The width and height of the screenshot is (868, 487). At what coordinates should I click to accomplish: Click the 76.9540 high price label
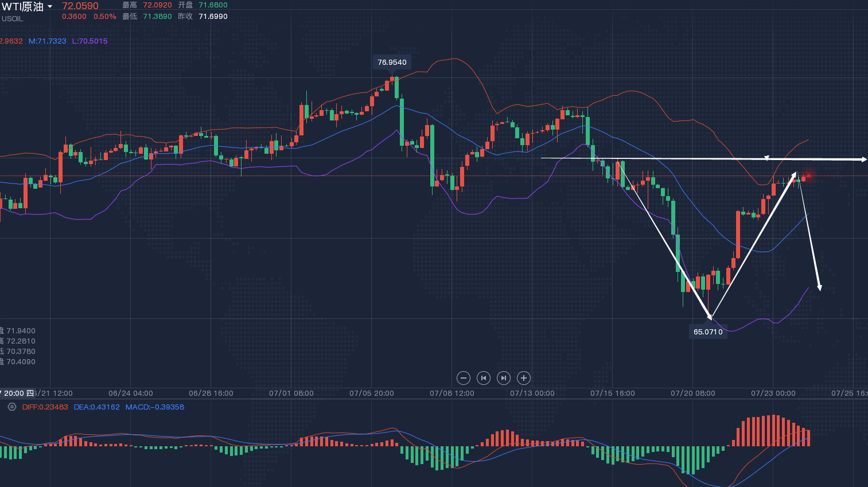pos(392,62)
